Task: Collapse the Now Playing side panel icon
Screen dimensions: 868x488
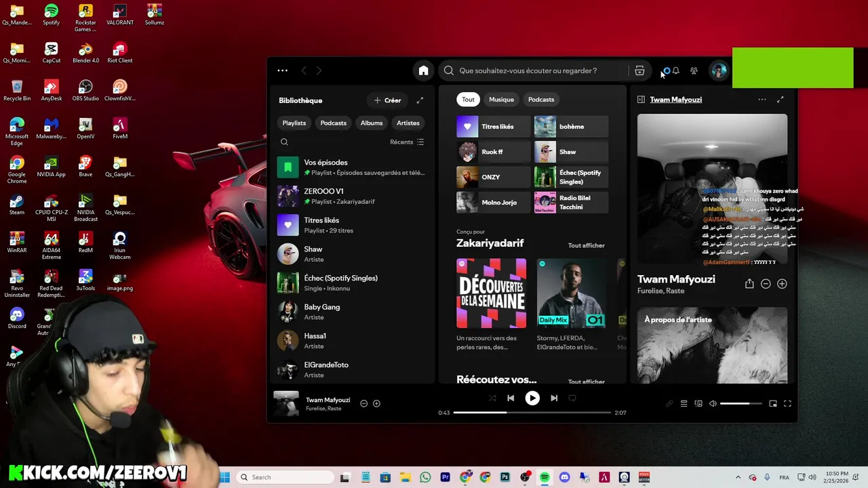Action: pos(641,100)
